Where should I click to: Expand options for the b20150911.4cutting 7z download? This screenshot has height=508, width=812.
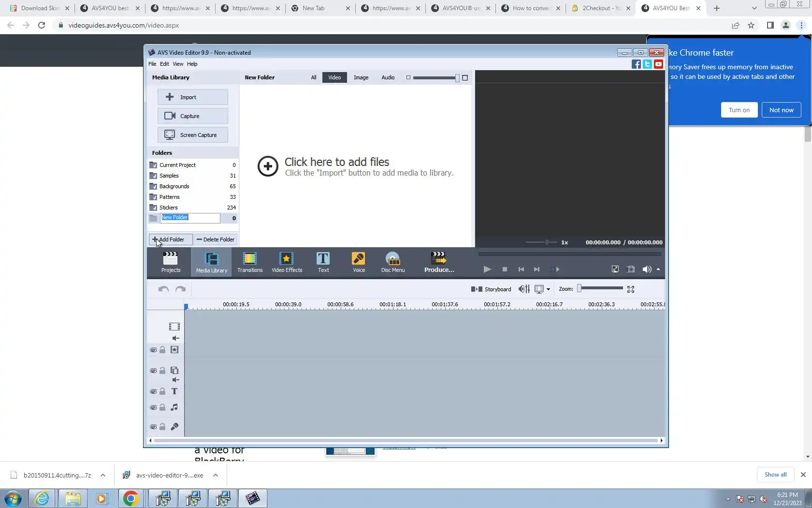point(103,475)
